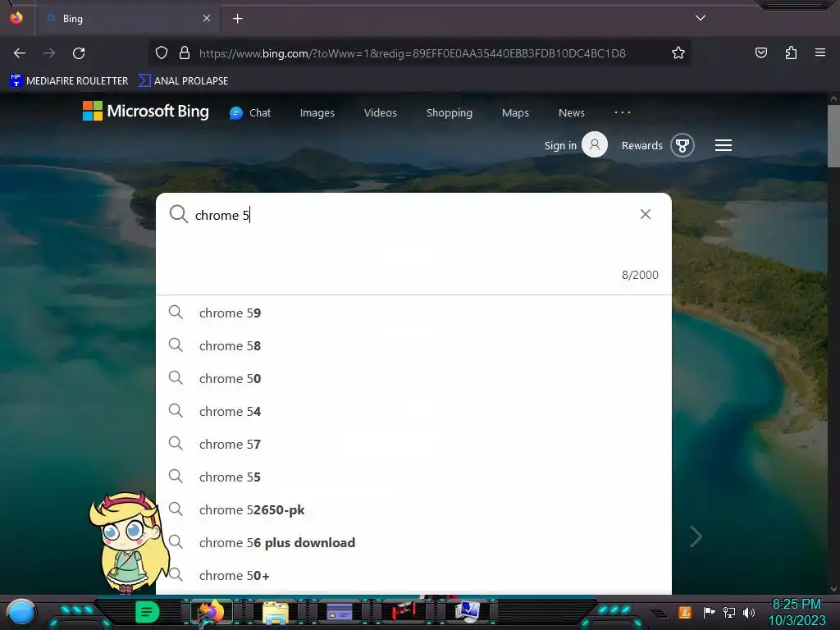
Task: Open computer monitor taskbar app
Action: [468, 612]
